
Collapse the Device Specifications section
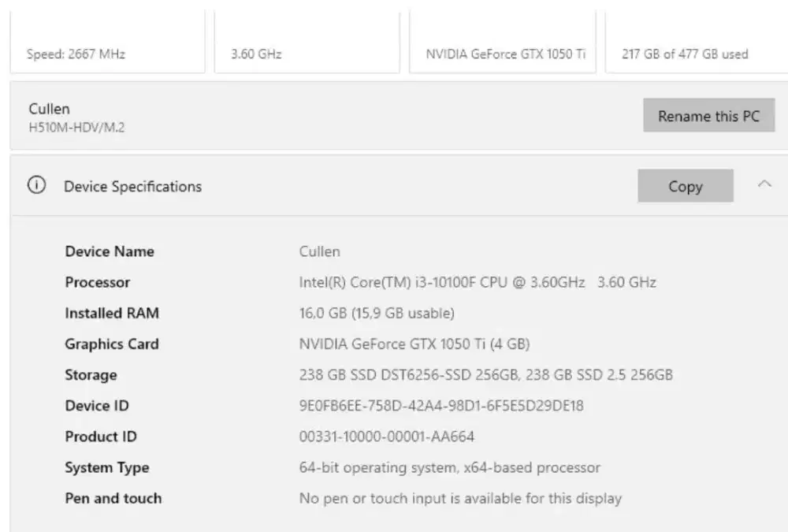tap(764, 183)
